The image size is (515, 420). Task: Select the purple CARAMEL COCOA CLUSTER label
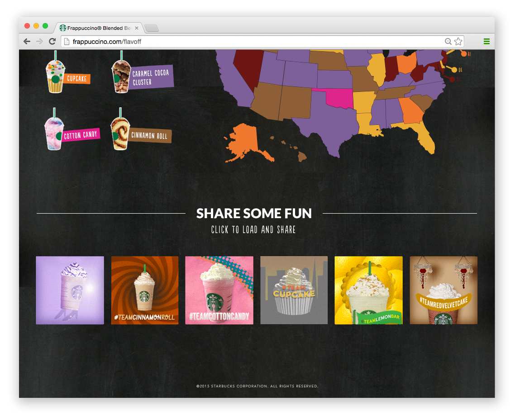[150, 77]
